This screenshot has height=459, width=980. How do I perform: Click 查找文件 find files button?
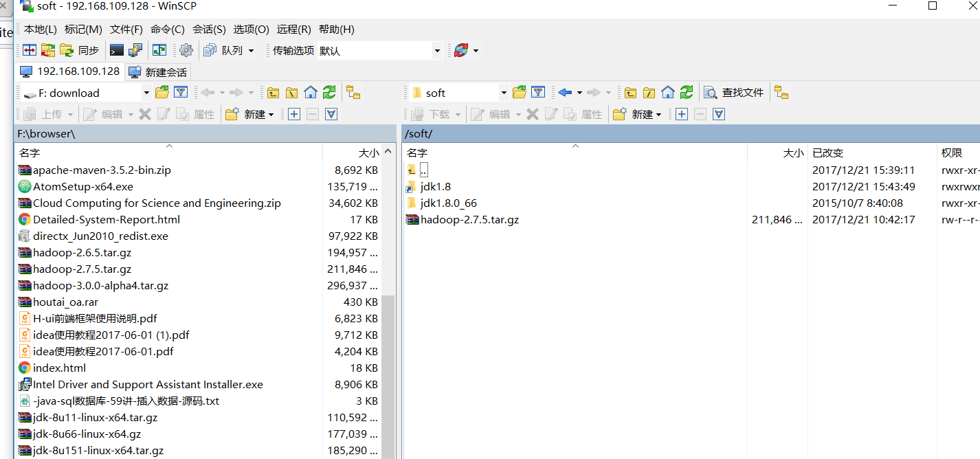pos(734,93)
